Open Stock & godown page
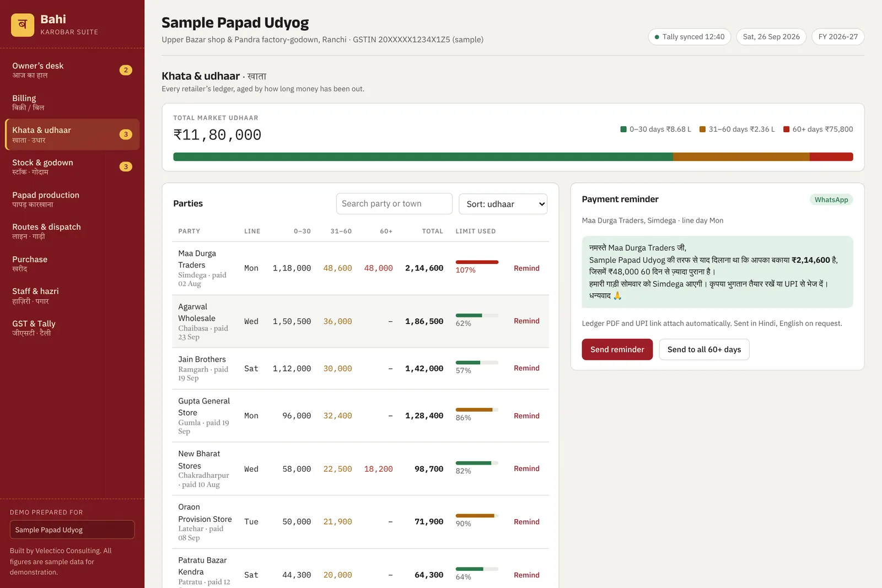The width and height of the screenshot is (882, 588). click(x=72, y=167)
